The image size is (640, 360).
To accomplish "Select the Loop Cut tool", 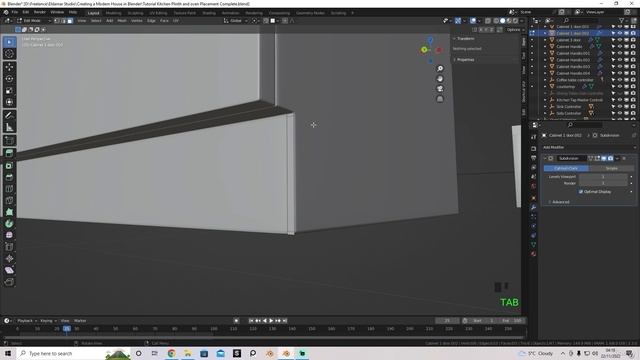I will [9, 189].
